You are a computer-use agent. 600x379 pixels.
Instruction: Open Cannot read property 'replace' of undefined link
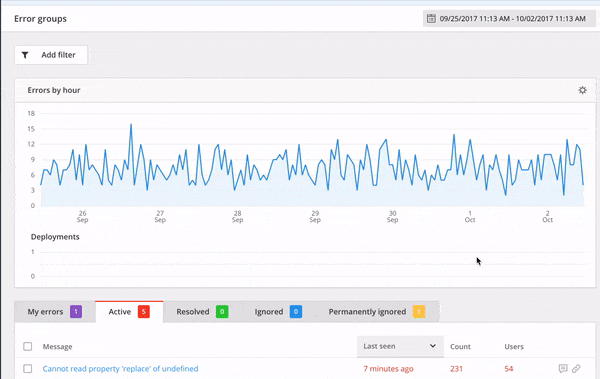coord(121,369)
